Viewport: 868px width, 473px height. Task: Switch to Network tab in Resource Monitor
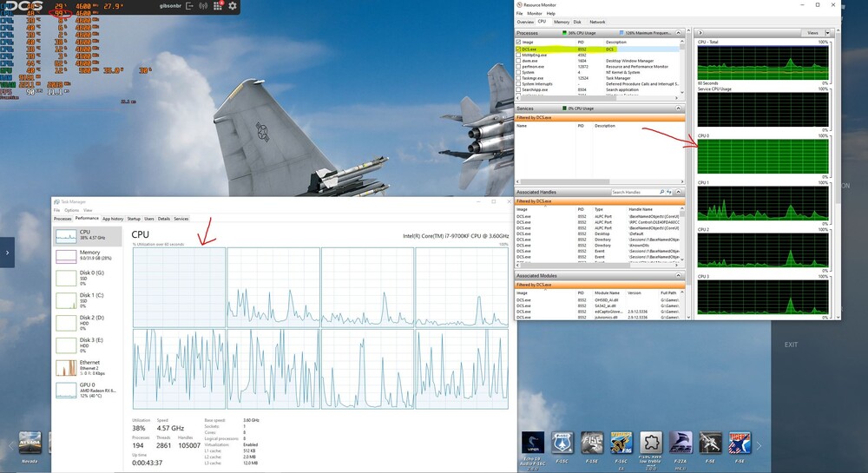tap(597, 22)
